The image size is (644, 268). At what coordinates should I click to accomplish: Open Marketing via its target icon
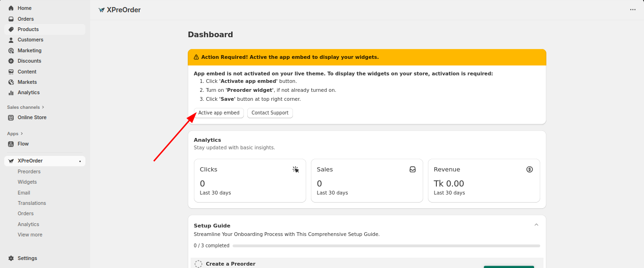click(11, 50)
